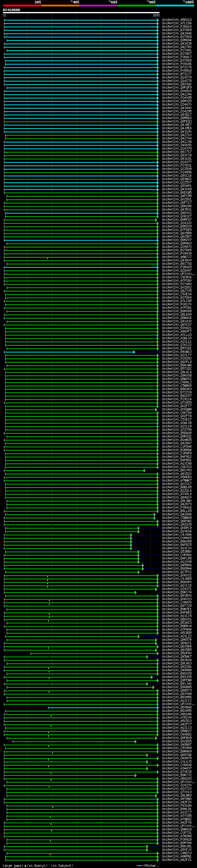Open the hit UniRef100_Q9M684
Image resolution: width=197 pixels, height=868 pixels.
(x=177, y=40)
